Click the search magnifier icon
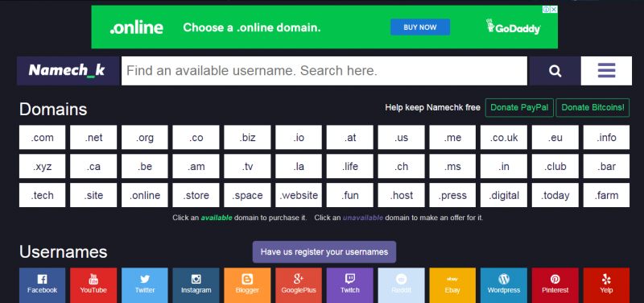 (x=555, y=71)
